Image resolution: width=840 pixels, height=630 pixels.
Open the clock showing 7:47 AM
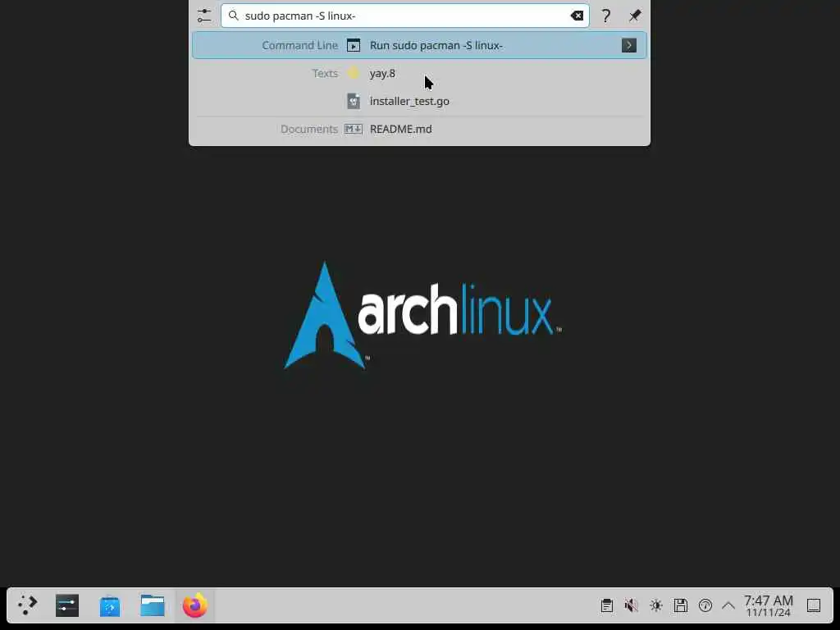pyautogui.click(x=768, y=606)
